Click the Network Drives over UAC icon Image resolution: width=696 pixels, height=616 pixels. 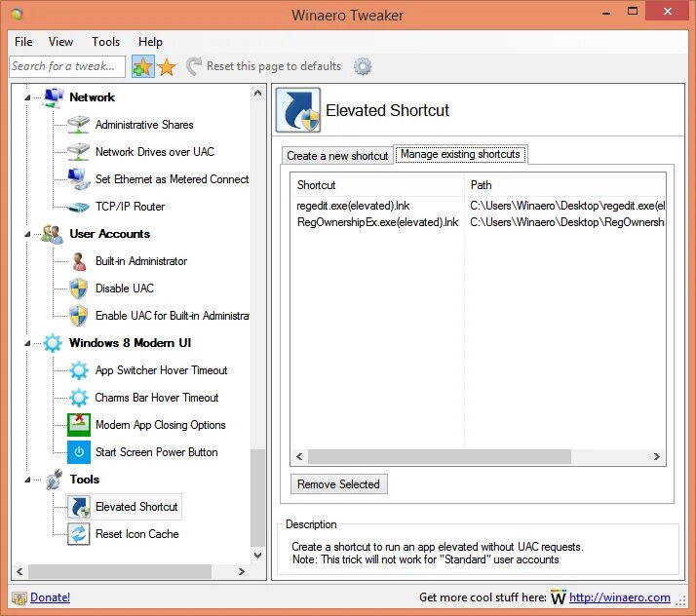(79, 152)
